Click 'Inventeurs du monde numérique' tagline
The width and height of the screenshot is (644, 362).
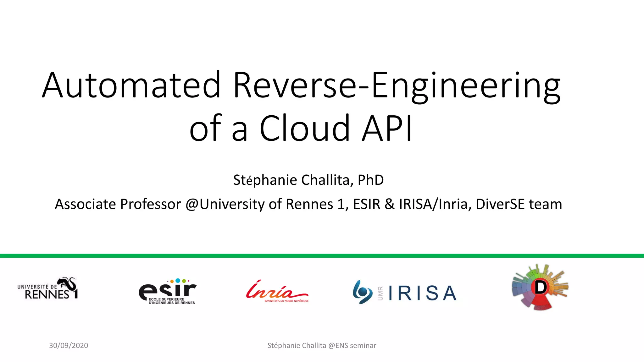pos(286,301)
